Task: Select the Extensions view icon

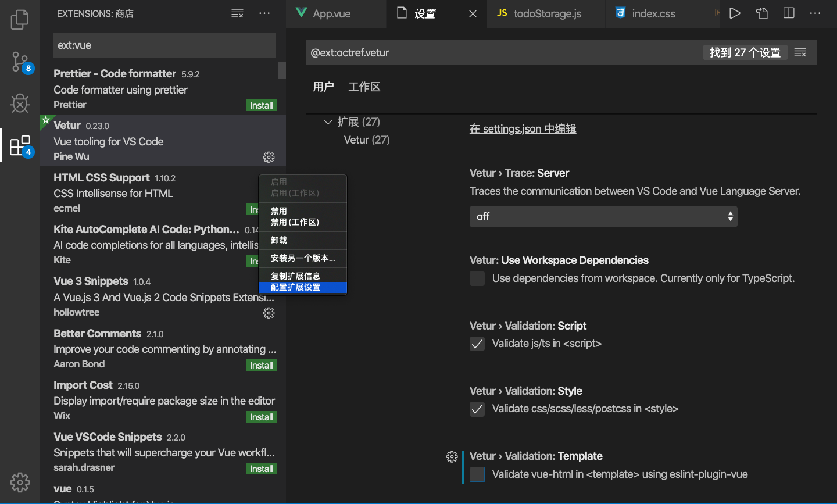Action: coord(20,145)
